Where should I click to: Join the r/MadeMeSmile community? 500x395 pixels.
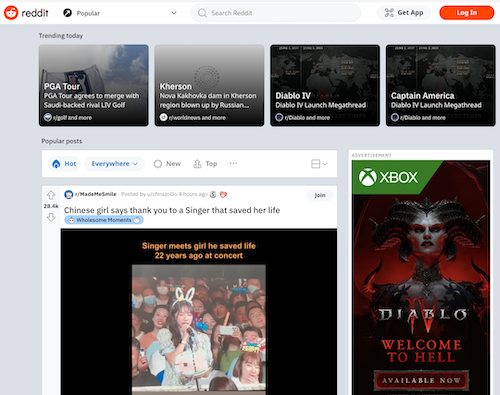[320, 195]
